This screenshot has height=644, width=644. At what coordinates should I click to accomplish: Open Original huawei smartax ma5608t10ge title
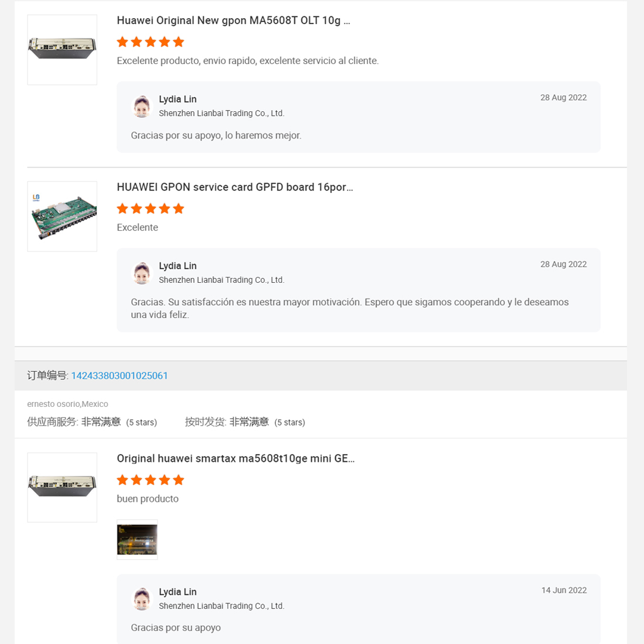[235, 458]
